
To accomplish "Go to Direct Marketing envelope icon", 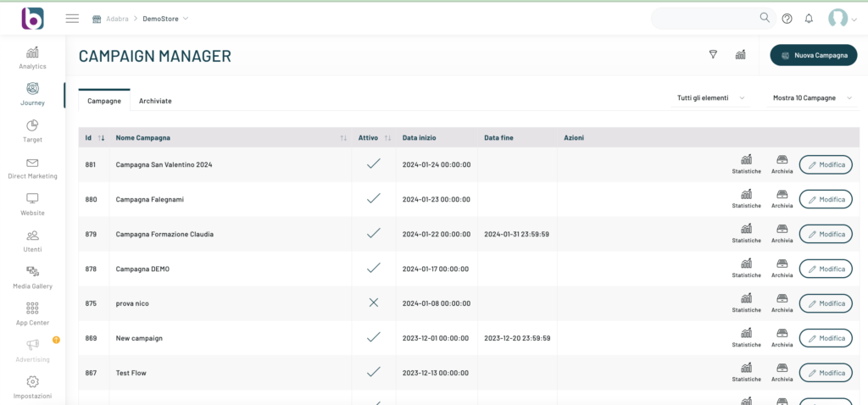I will tap(32, 164).
